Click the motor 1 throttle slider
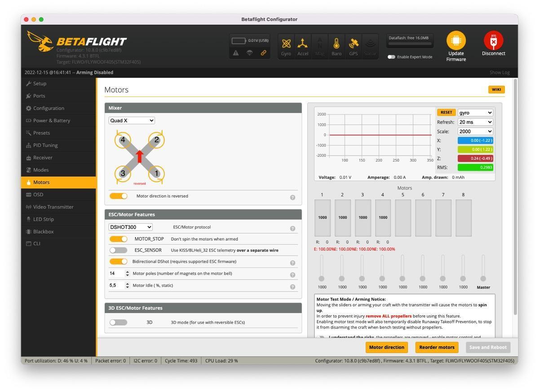This screenshot has width=539, height=392. pos(322,268)
